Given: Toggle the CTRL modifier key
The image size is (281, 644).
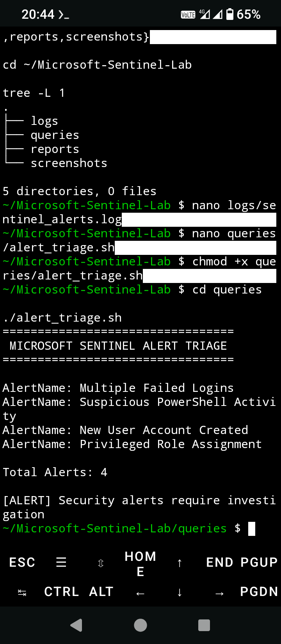Looking at the screenshot, I should 62,592.
